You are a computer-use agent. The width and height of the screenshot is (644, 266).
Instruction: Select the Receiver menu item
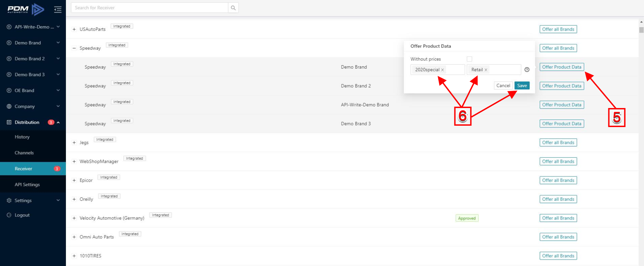pos(33,169)
